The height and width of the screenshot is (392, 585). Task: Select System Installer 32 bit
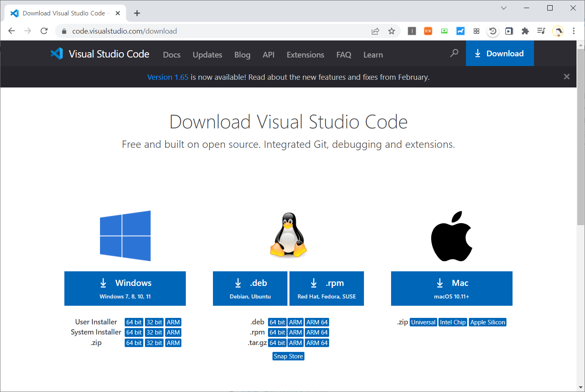coord(154,332)
